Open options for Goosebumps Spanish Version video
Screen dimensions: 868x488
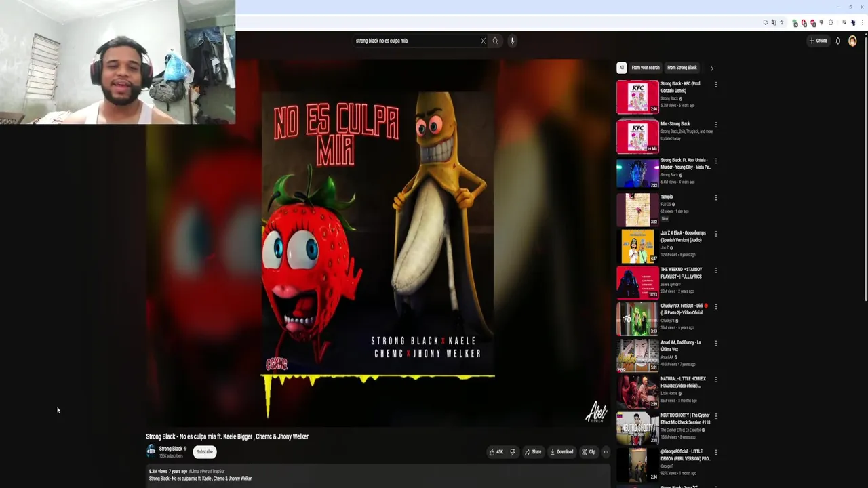[x=715, y=234]
